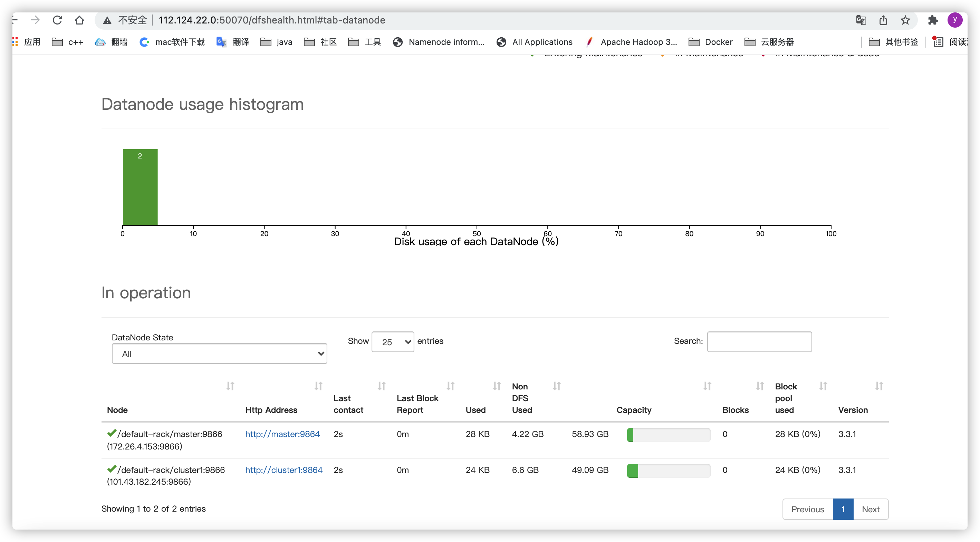This screenshot has width=980, height=542.
Task: Sort by Version column sort icon
Action: 879,386
